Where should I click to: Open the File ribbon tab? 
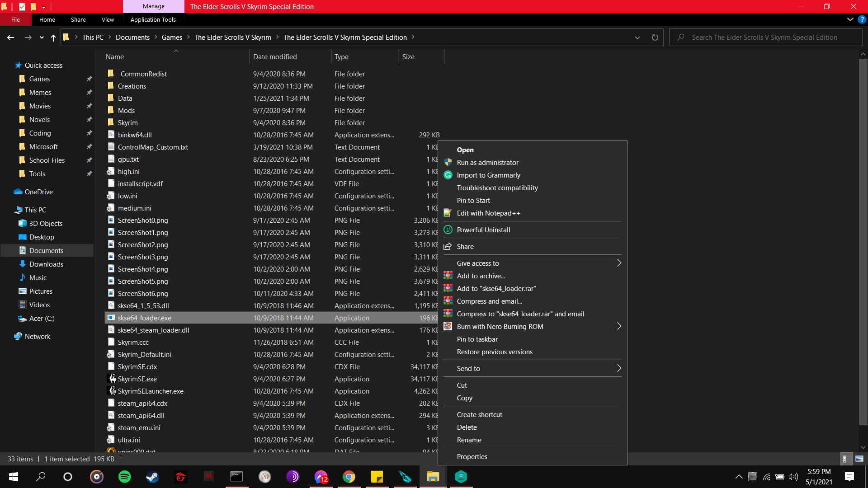[x=15, y=19]
